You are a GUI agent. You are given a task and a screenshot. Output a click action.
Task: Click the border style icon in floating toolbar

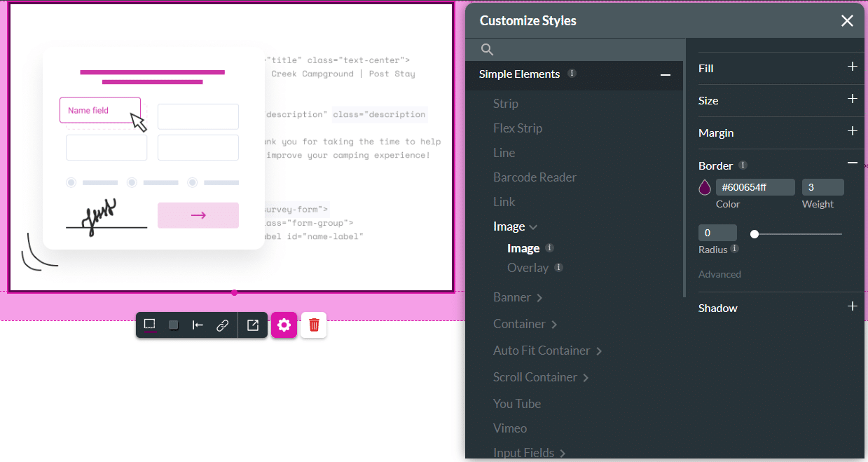(149, 325)
